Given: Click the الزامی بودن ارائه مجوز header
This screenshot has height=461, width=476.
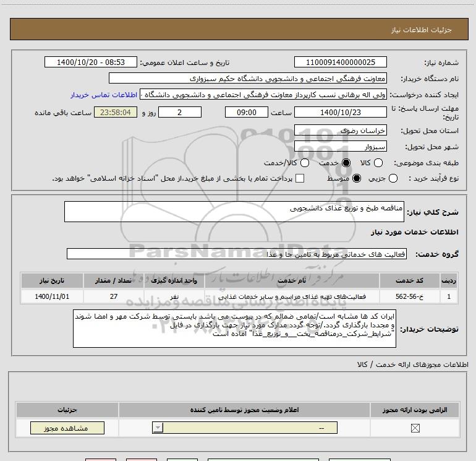Looking at the screenshot, I should (x=415, y=410).
